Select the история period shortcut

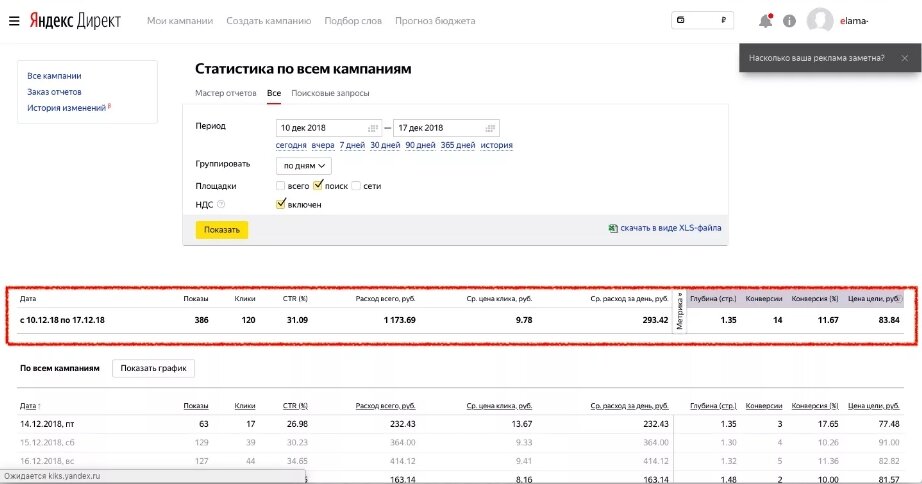496,145
